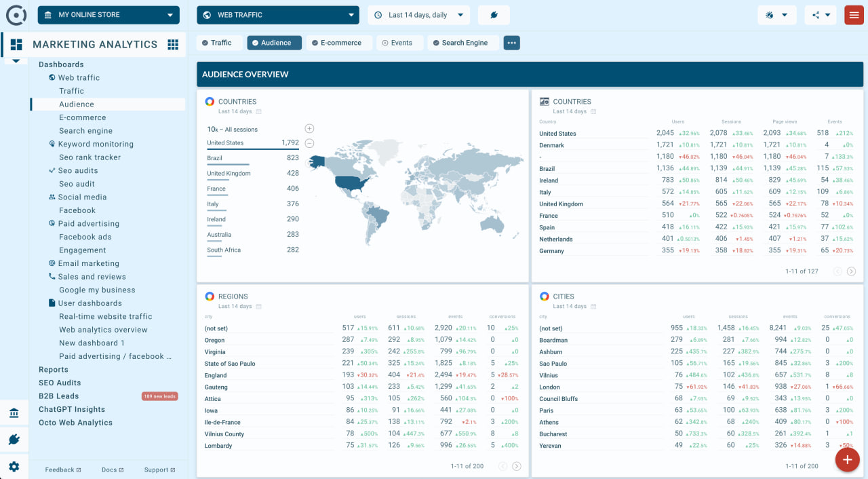Go to next page in Regions table
The image size is (868, 479).
point(517,466)
